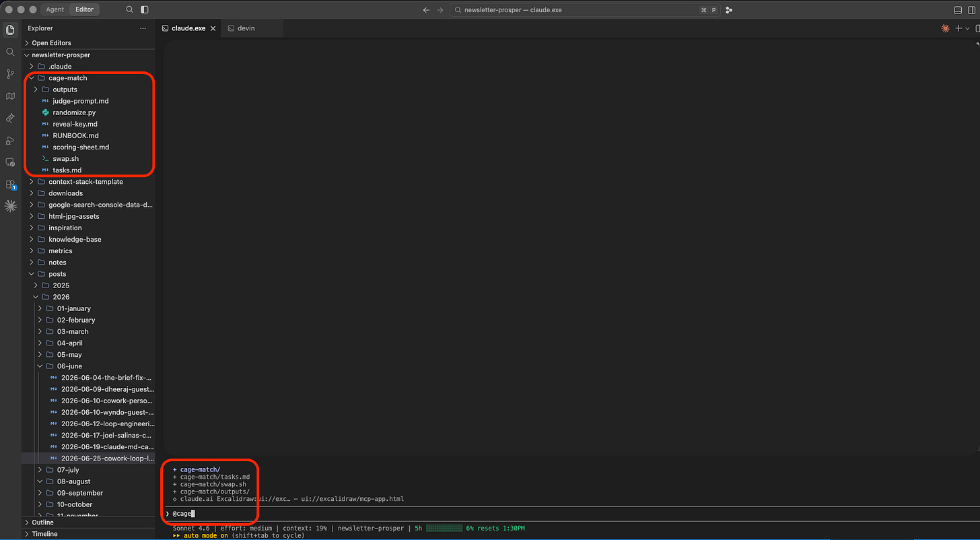Toggle the sidebar layout icon next to search
Screen dimensions: 980x540
click(145, 9)
